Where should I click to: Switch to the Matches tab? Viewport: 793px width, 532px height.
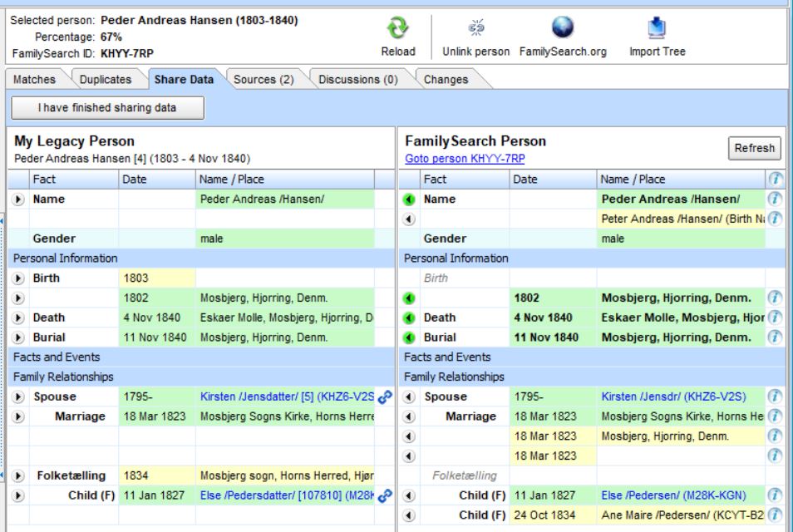[34, 80]
